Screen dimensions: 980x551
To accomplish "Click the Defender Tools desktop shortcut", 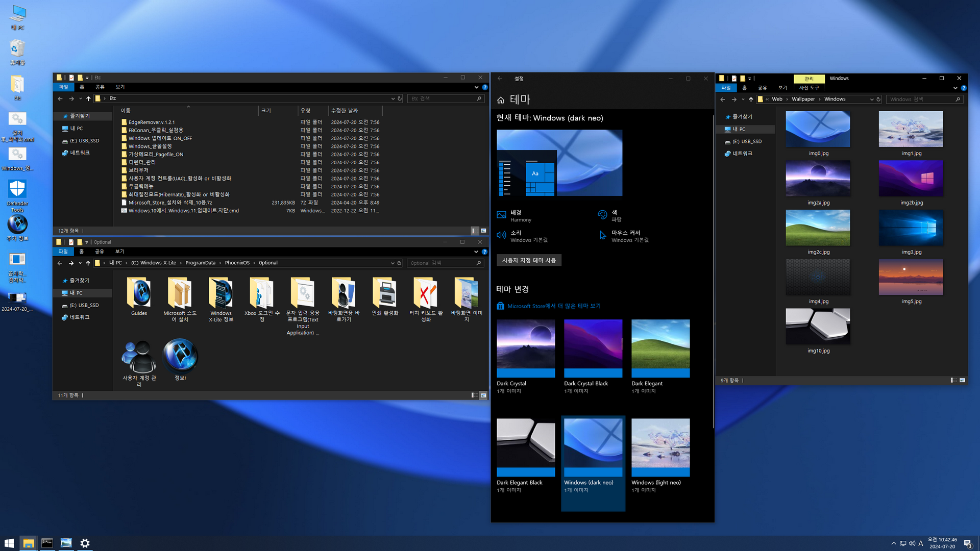I will pyautogui.click(x=17, y=189).
